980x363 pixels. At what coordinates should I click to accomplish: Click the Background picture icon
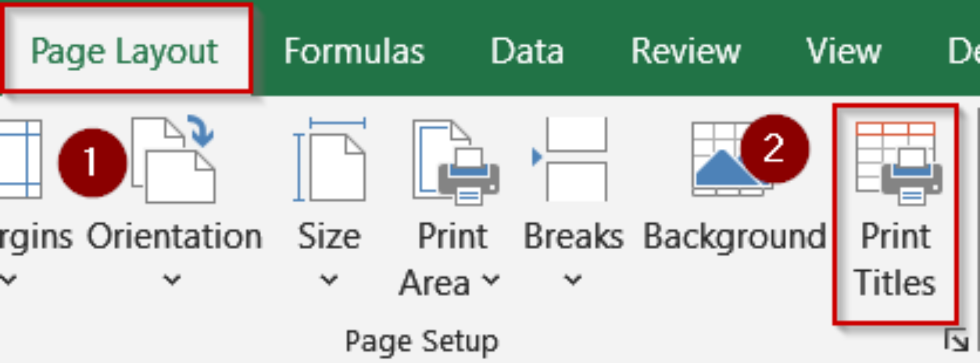click(732, 160)
